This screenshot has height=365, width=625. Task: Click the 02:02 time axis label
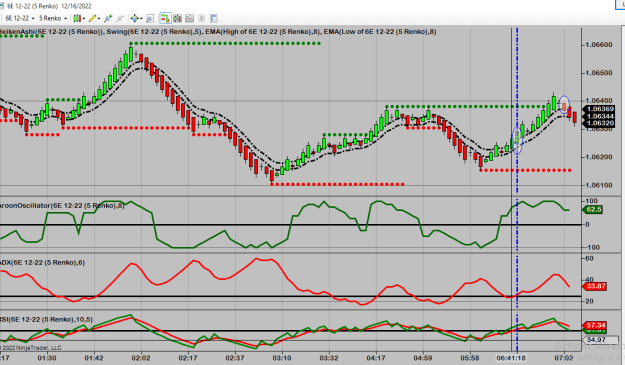(x=141, y=358)
